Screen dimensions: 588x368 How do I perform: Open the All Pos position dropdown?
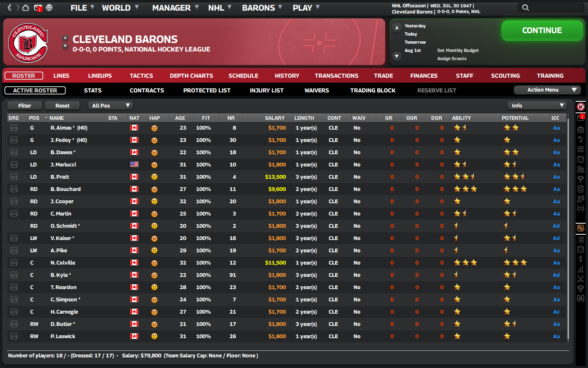(111, 105)
